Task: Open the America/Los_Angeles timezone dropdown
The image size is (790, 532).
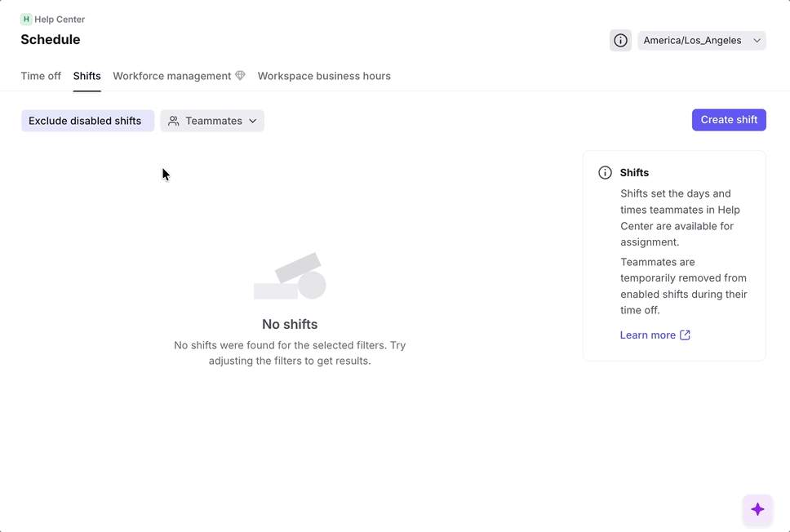Action: [693, 40]
